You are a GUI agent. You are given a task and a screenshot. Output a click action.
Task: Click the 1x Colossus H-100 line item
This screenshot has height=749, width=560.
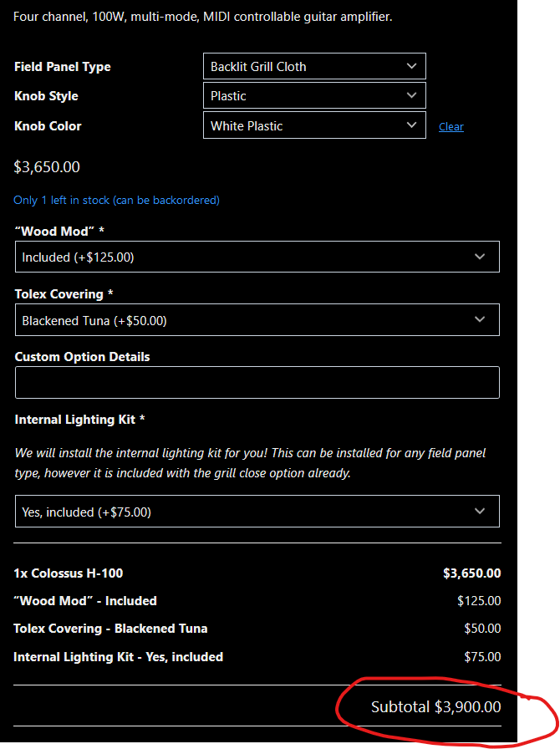(x=69, y=573)
